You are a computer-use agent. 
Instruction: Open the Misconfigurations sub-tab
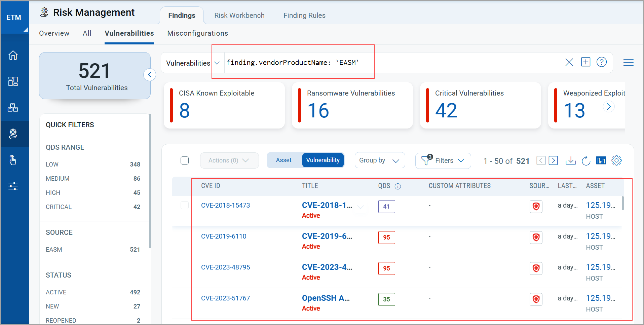pyautogui.click(x=198, y=33)
